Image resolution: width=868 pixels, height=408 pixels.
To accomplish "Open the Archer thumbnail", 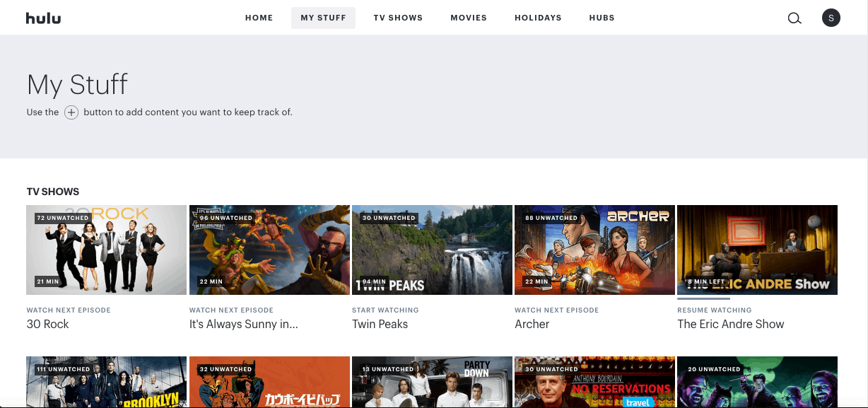I will pos(594,250).
